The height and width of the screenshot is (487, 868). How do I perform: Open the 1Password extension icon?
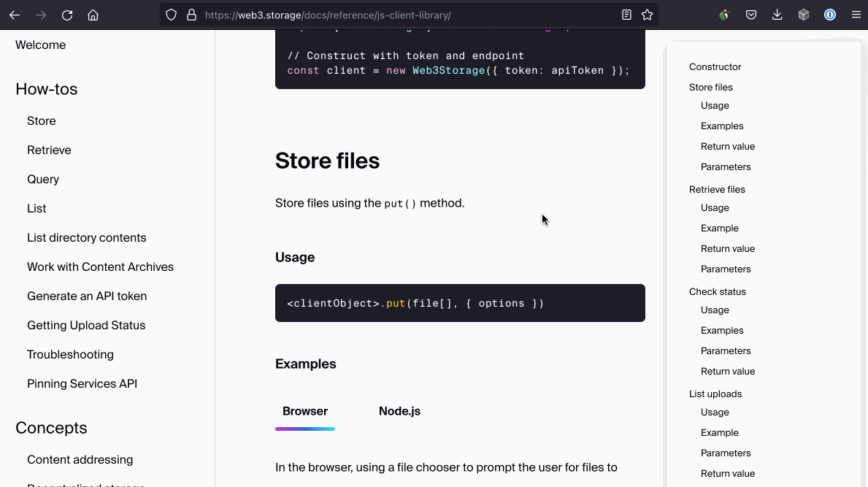[x=829, y=14]
